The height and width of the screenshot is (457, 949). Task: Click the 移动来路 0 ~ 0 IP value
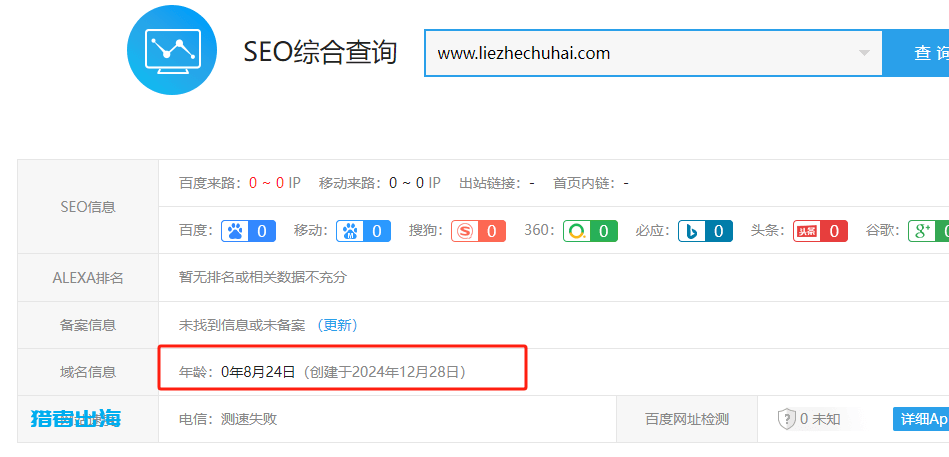pyautogui.click(x=415, y=183)
